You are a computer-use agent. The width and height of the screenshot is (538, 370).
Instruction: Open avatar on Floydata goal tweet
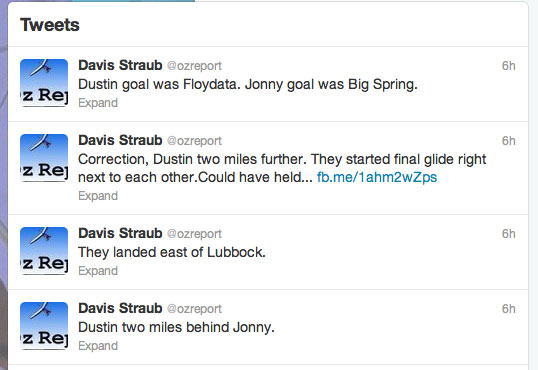click(44, 83)
